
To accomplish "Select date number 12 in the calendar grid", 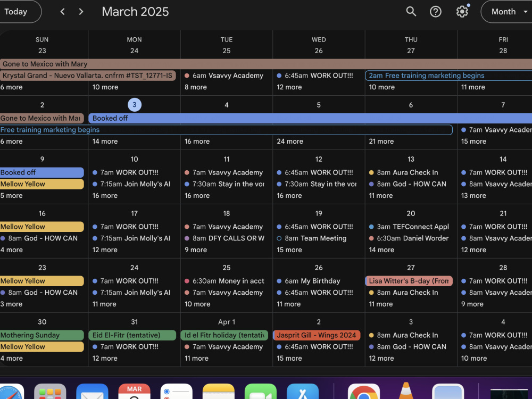I will (319, 159).
